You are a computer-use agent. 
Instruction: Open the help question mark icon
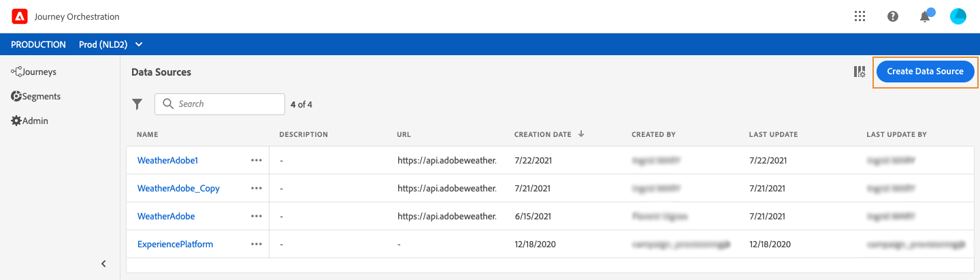point(893,16)
